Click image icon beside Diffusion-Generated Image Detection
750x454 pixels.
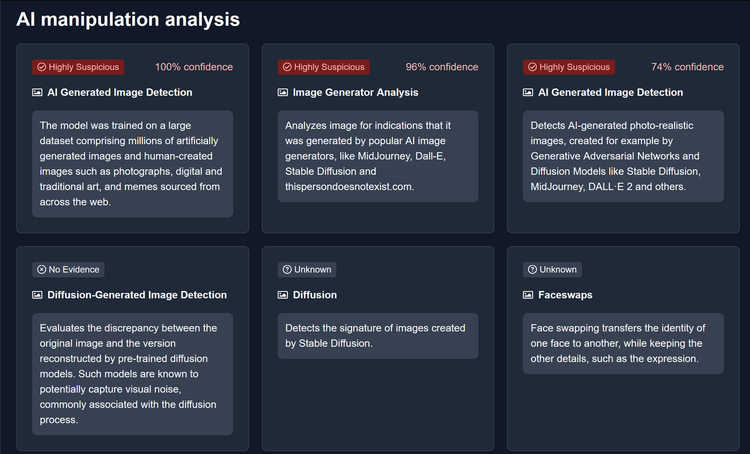coord(37,295)
